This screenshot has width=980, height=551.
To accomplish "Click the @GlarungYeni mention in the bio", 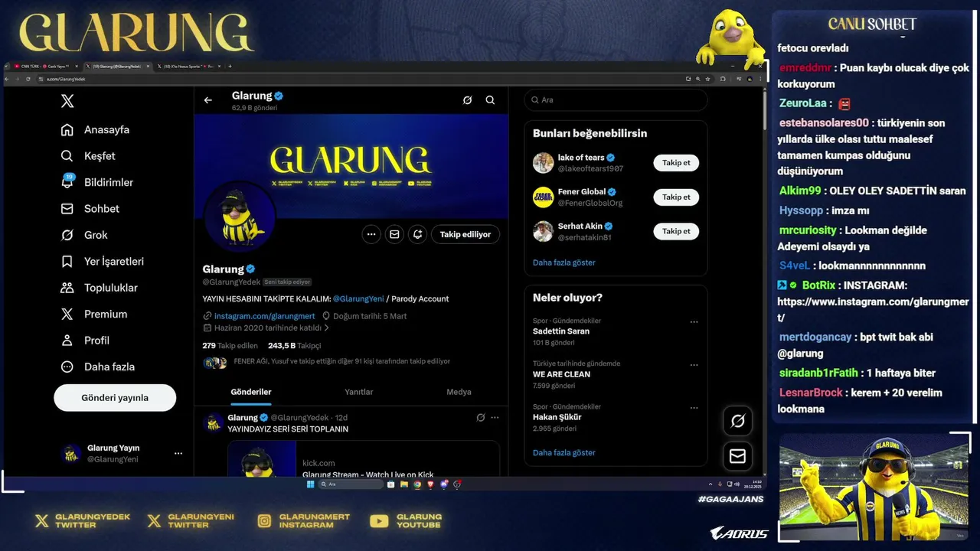I will pos(358,298).
